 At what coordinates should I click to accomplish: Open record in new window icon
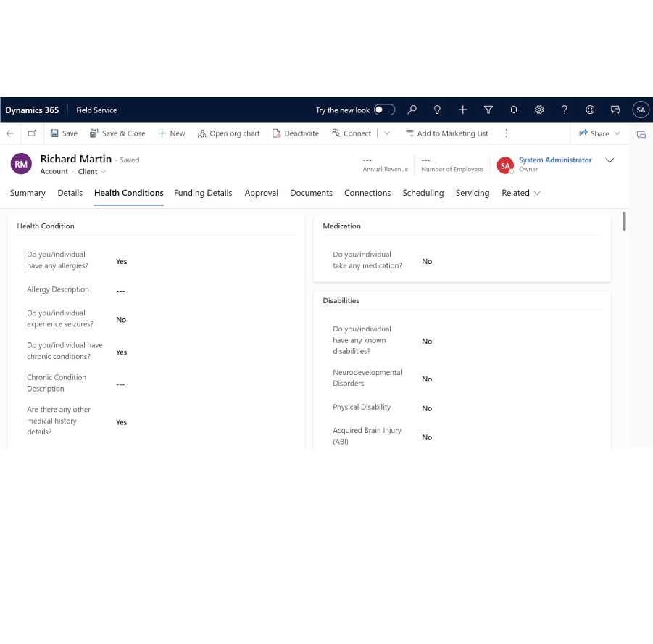click(x=32, y=133)
